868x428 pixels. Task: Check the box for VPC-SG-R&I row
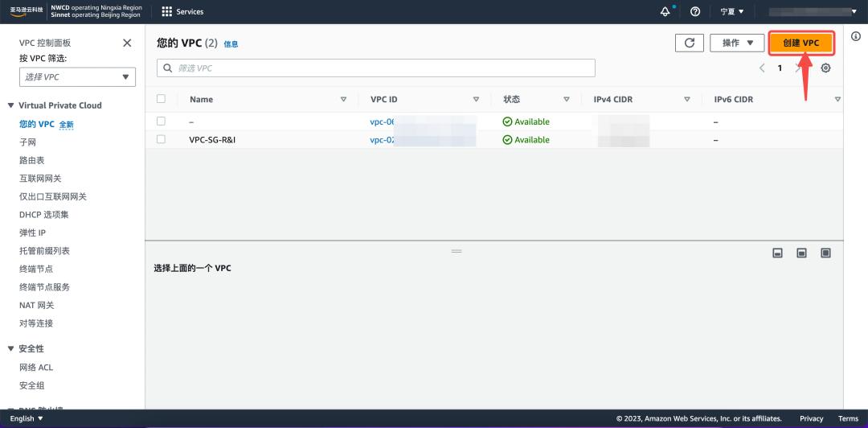(x=161, y=139)
